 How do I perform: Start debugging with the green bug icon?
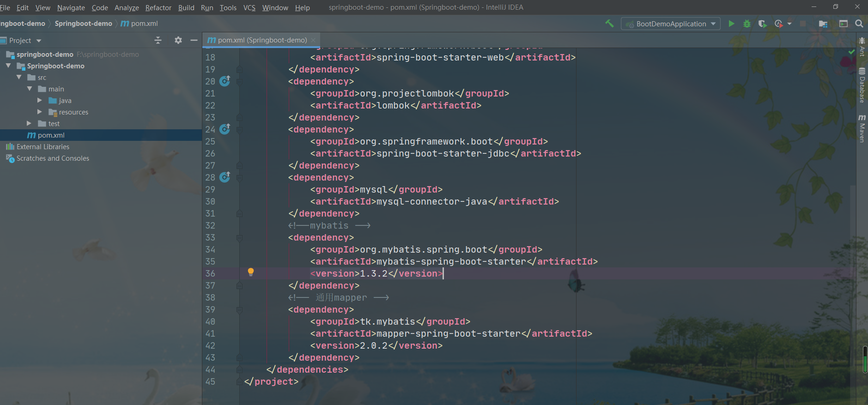pos(747,24)
